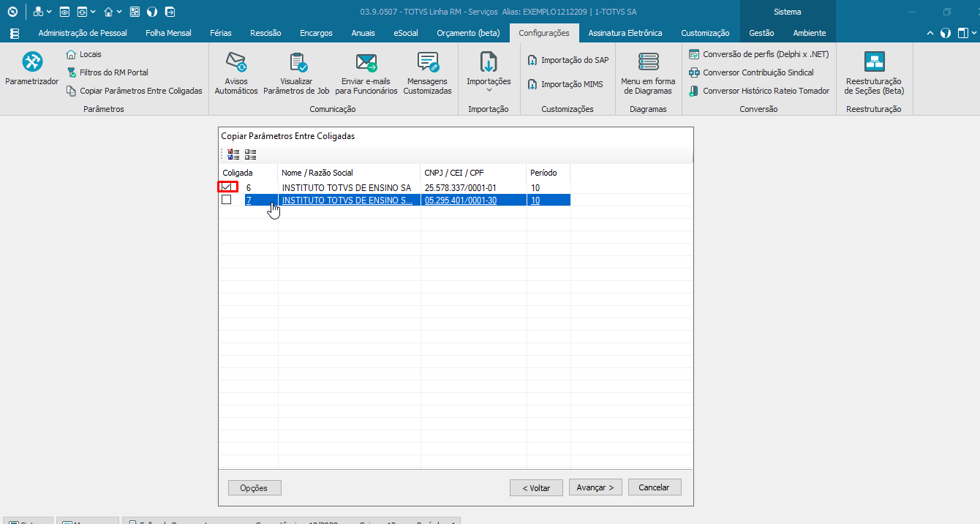
Task: Click the unselect-all icon in dialog toolbar
Action: [251, 154]
